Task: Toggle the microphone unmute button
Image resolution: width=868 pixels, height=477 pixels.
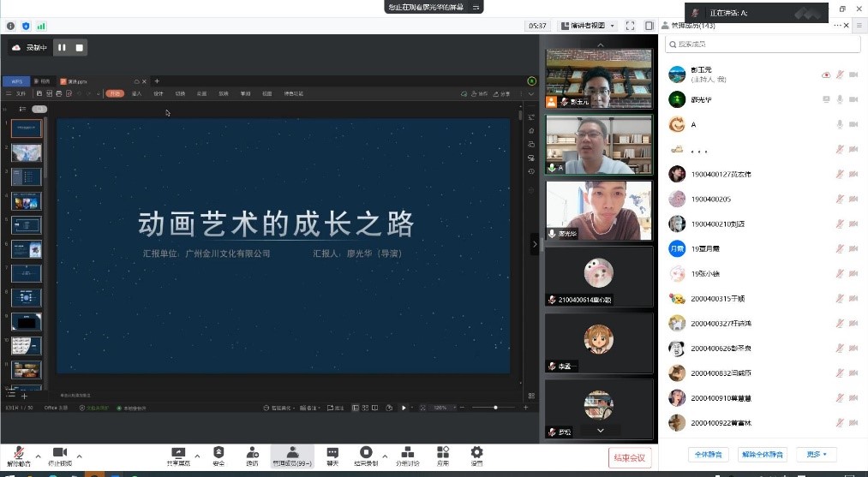Action: (x=18, y=455)
